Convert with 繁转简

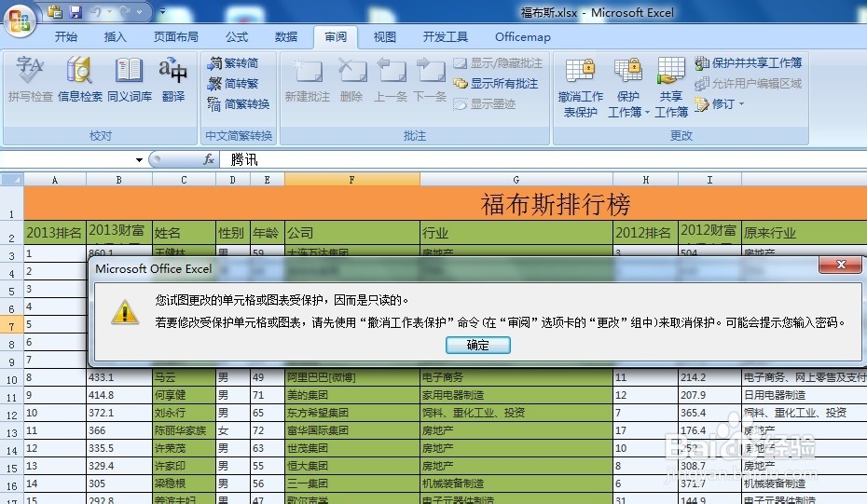coord(233,63)
